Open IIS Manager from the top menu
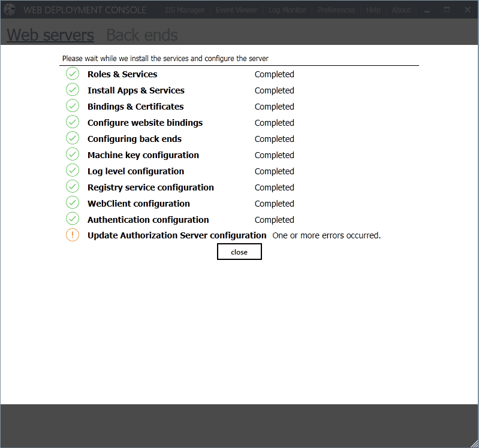This screenshot has height=448, width=479. point(185,10)
